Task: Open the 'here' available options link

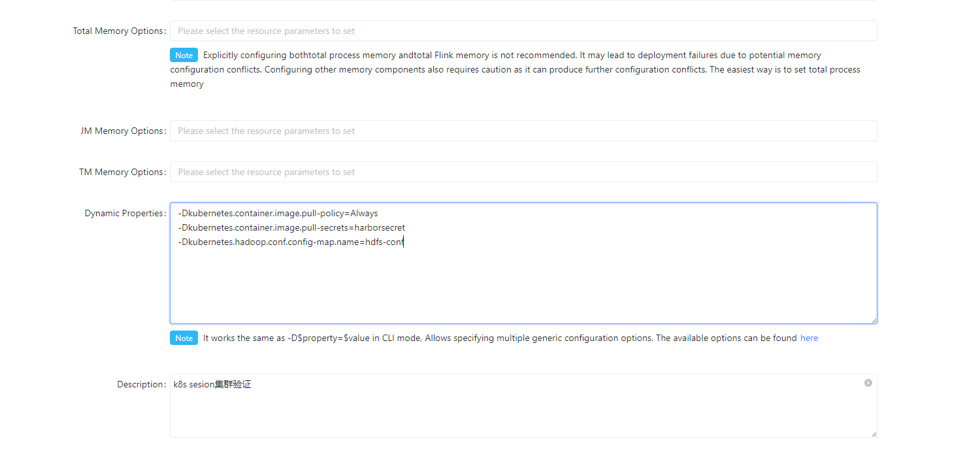Action: click(809, 338)
